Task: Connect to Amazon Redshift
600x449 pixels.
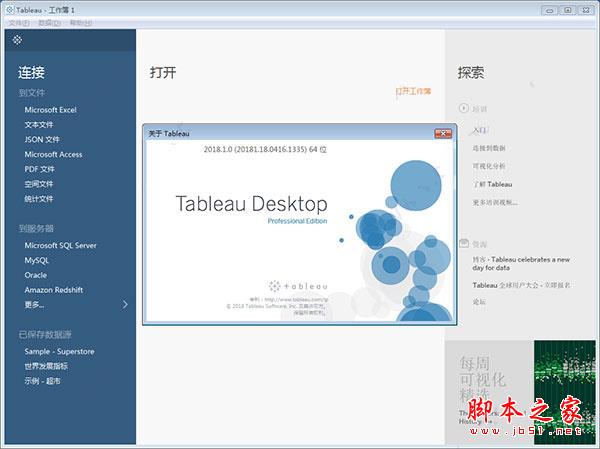Action: [54, 290]
